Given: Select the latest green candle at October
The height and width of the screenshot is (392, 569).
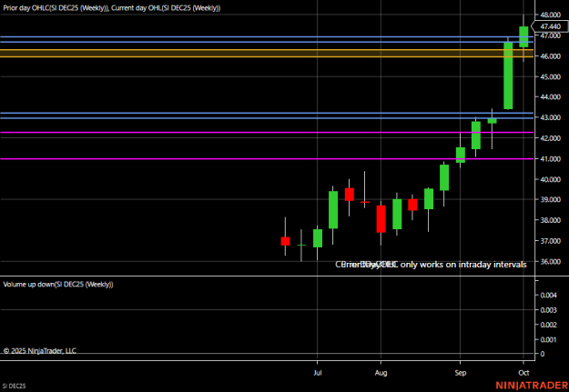Looking at the screenshot, I should tap(523, 36).
